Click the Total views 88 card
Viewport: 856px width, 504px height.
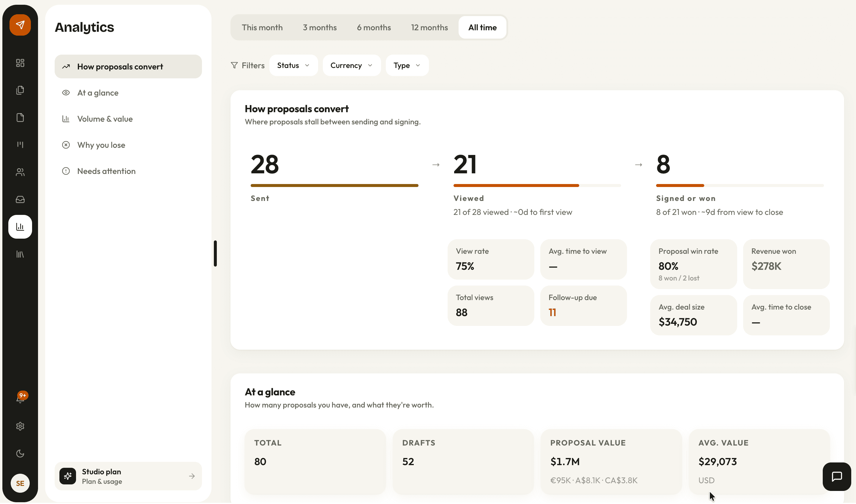(490, 306)
